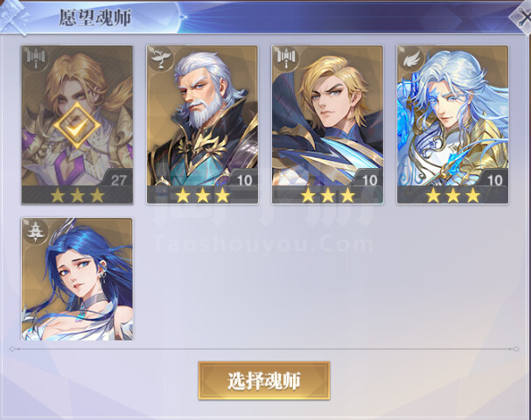
Task: Click the wing class icon on the silver-haired card
Action: point(411,59)
